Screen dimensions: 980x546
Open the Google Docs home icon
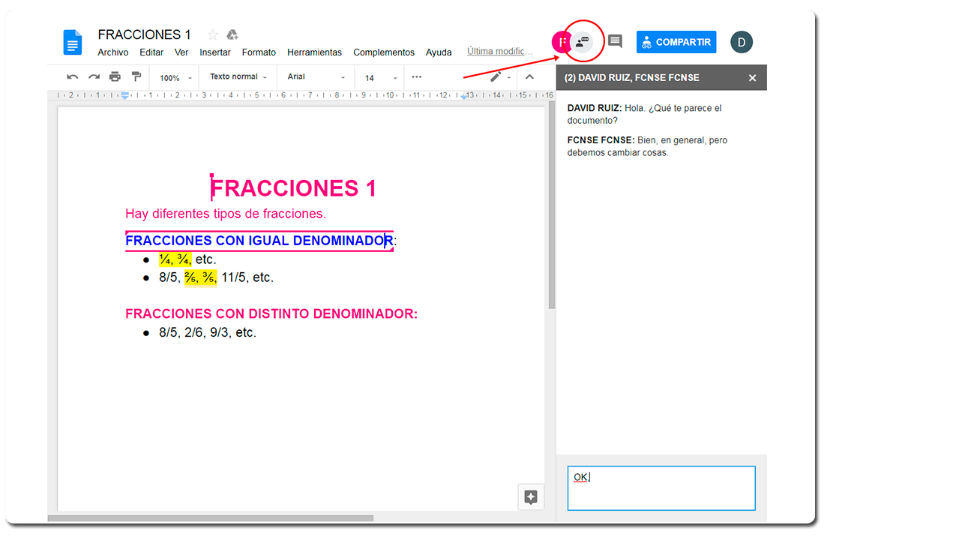(72, 42)
